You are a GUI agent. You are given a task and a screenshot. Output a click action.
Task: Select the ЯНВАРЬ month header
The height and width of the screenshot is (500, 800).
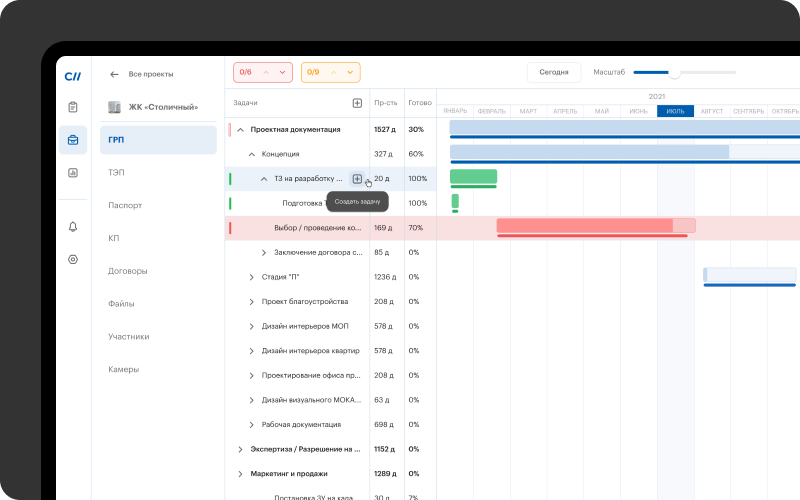tap(455, 111)
